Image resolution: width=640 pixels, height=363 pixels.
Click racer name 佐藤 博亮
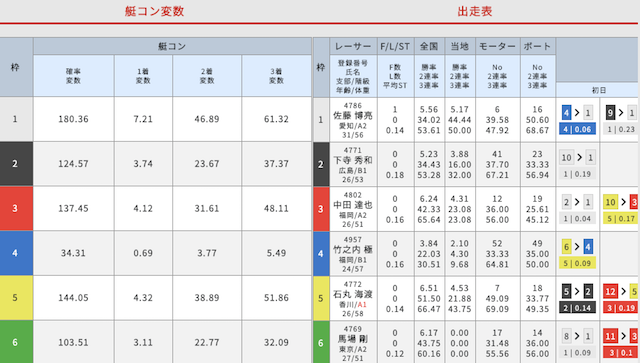point(353,116)
